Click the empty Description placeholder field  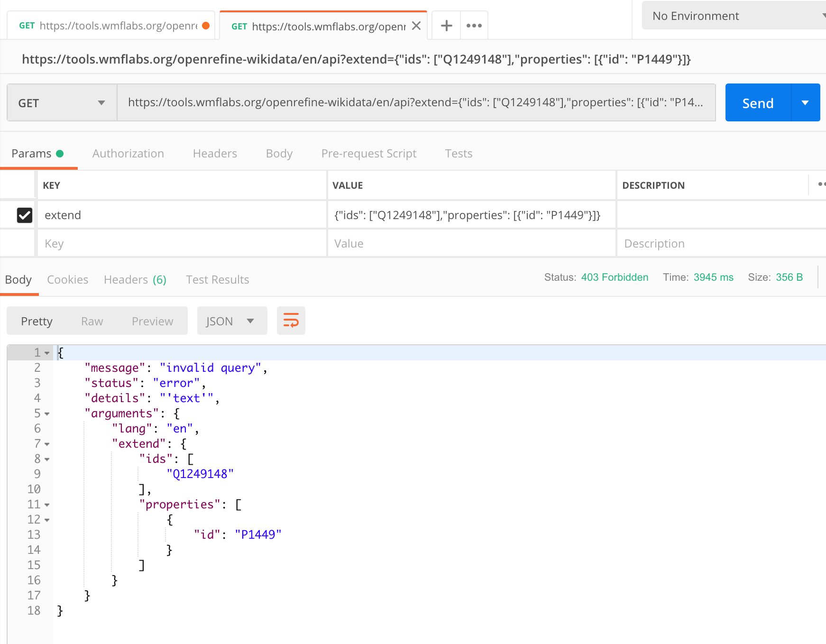pos(721,243)
